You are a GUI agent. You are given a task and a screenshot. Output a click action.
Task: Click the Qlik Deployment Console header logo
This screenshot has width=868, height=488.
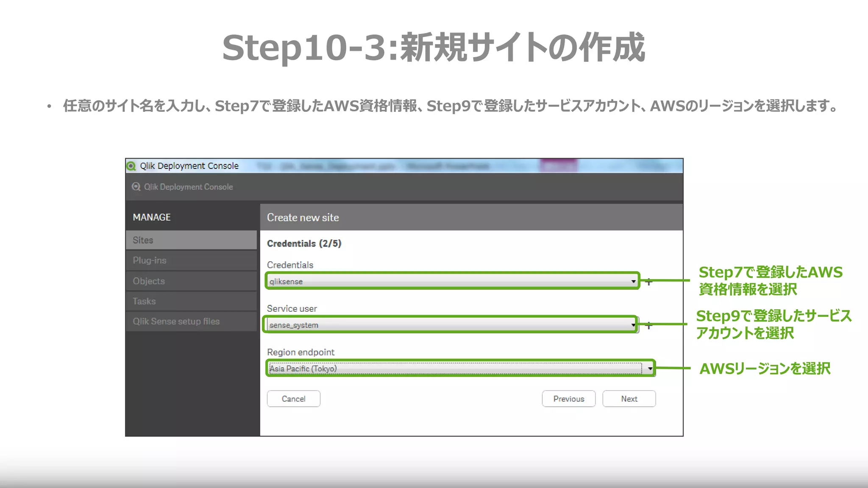click(x=136, y=187)
